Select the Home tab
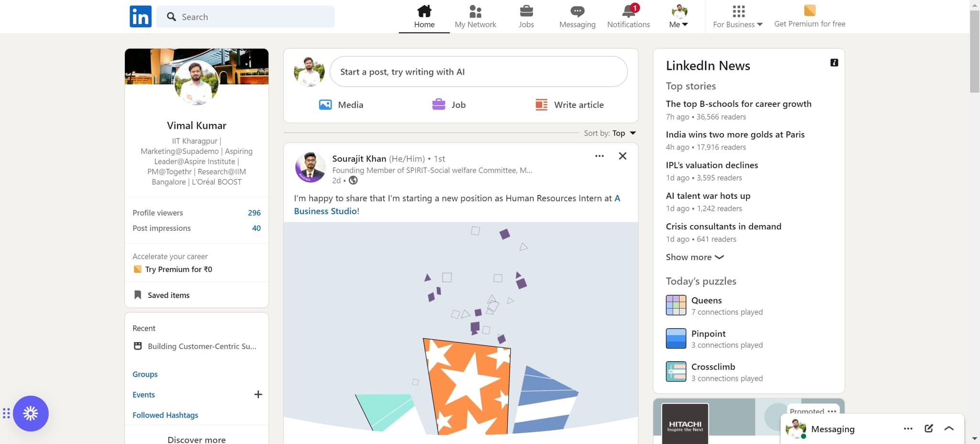The width and height of the screenshot is (980, 444). (x=424, y=17)
